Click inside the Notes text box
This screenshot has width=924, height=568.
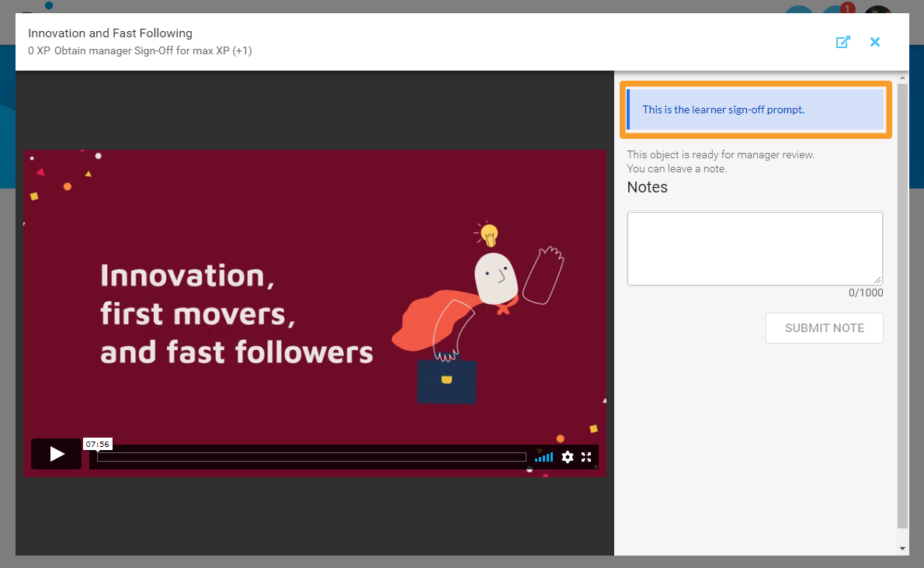[x=754, y=248]
